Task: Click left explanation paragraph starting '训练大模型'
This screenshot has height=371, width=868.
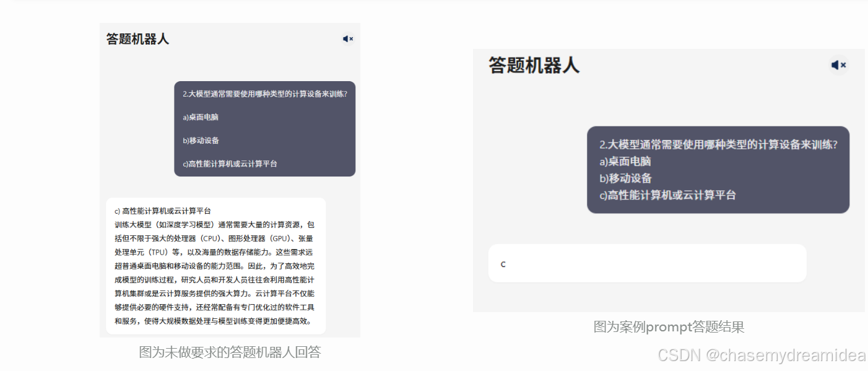Action: pyautogui.click(x=215, y=273)
